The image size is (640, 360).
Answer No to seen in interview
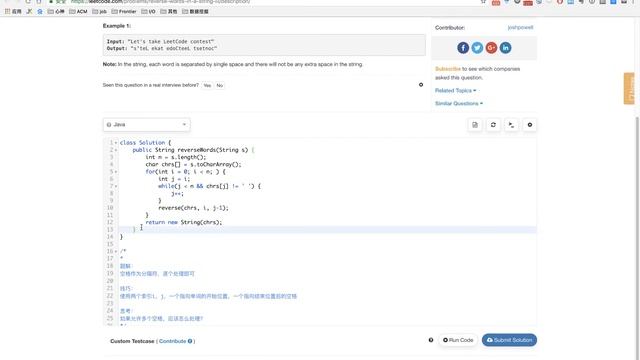(220, 85)
